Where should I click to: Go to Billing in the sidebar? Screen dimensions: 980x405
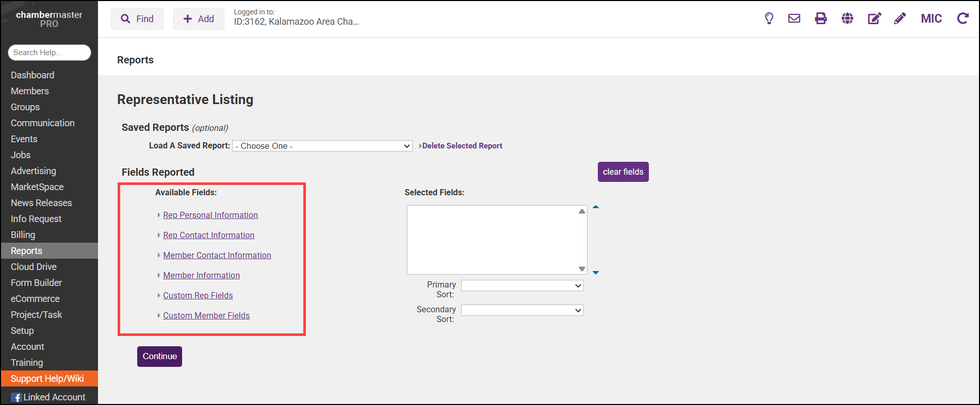[x=23, y=235]
